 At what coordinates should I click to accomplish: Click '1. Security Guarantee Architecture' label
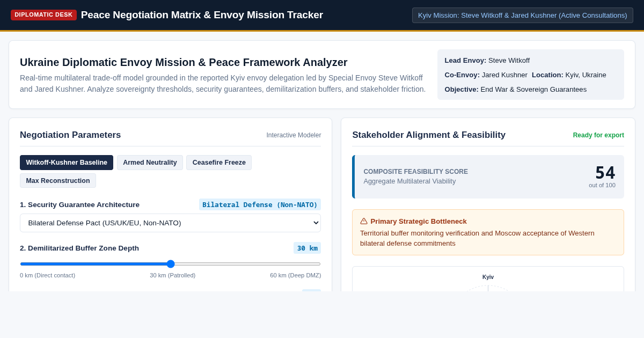[79, 204]
